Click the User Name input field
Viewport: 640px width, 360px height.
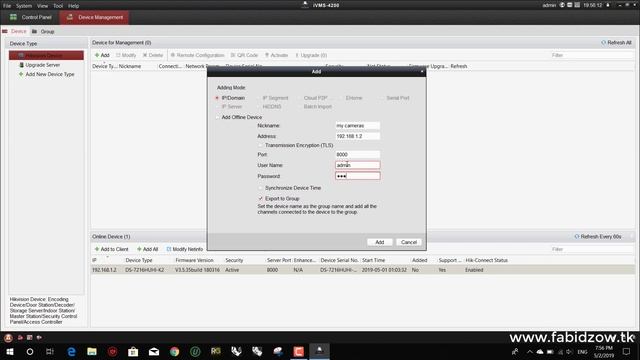click(358, 165)
